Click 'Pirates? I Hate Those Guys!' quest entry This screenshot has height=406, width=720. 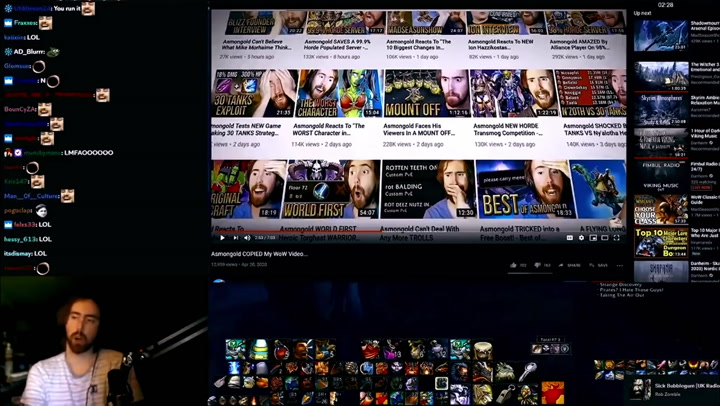(x=631, y=290)
